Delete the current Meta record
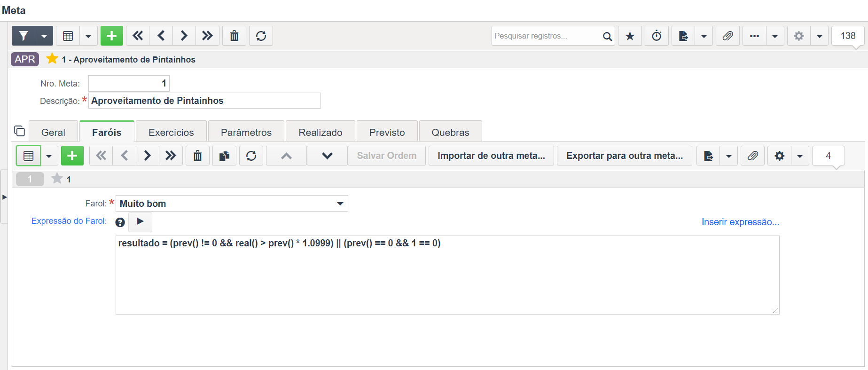The width and height of the screenshot is (868, 370). (234, 36)
